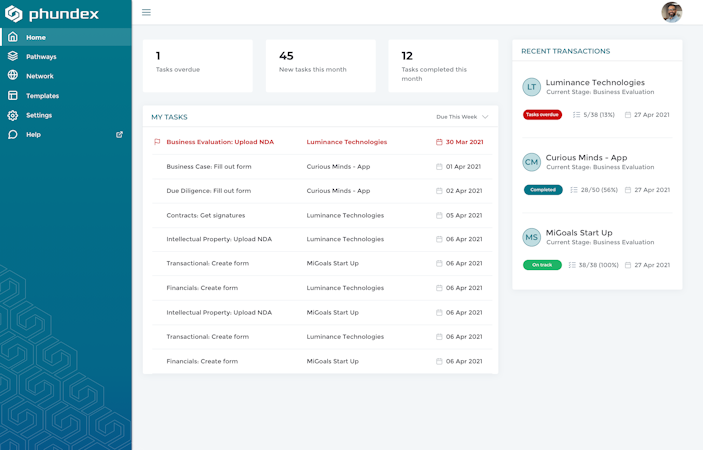Click the red Tasks overdue badge
The width and height of the screenshot is (703, 450).
tap(542, 115)
